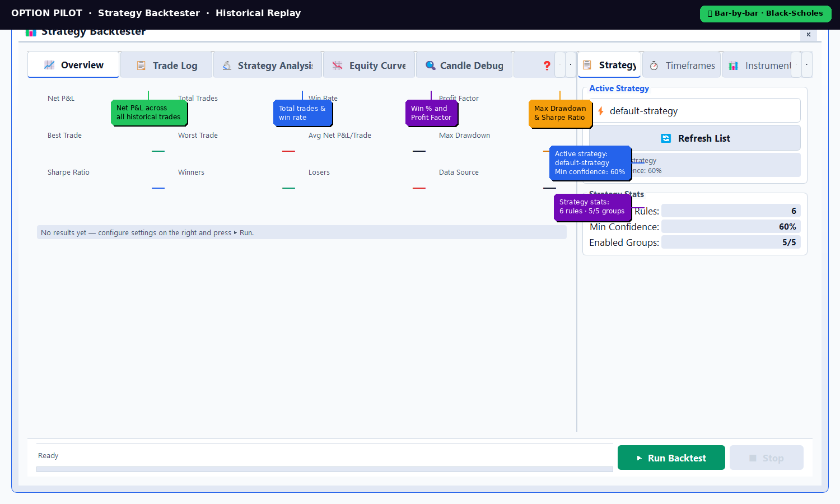This screenshot has height=504, width=840.
Task: Click the Strategy clipboard icon
Action: pos(587,65)
